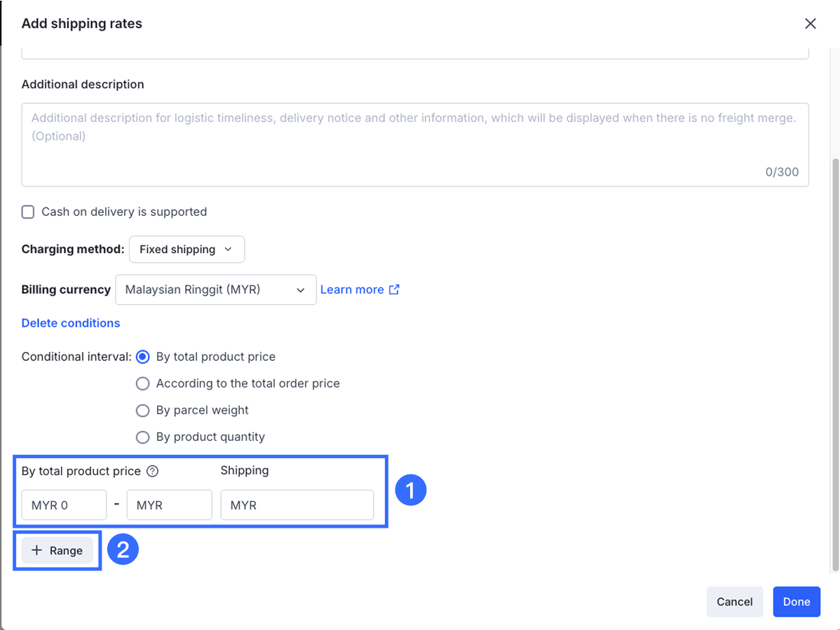Add a new Range row
This screenshot has width=840, height=630.
[x=57, y=551]
